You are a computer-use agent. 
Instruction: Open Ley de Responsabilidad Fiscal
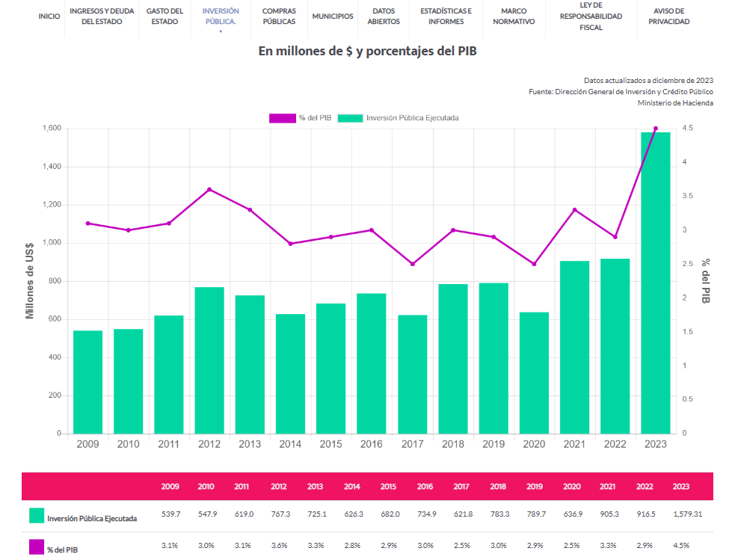point(591,16)
